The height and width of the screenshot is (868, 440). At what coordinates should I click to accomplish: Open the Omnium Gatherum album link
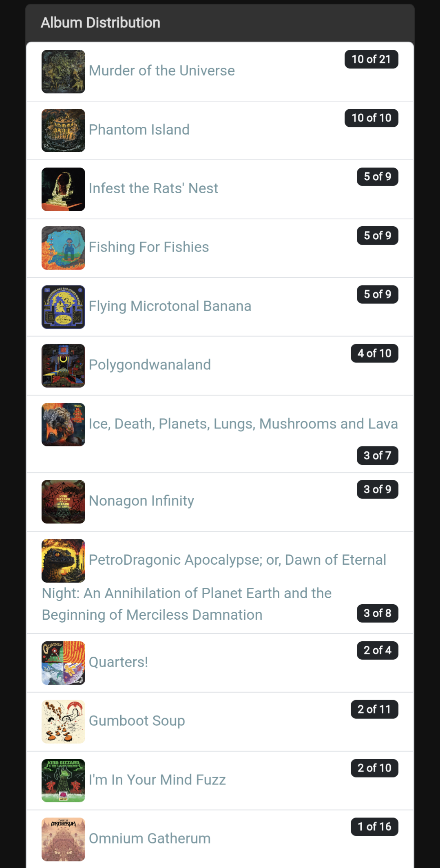click(x=149, y=838)
